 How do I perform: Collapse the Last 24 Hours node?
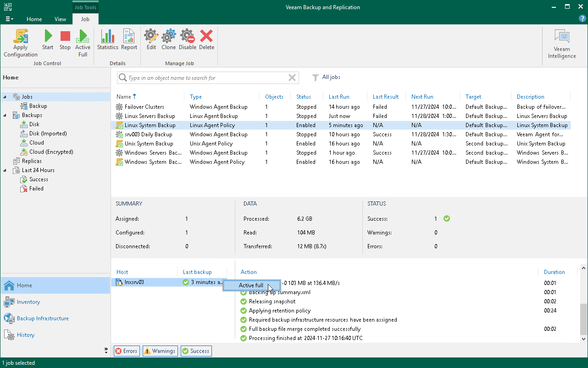click(x=6, y=170)
